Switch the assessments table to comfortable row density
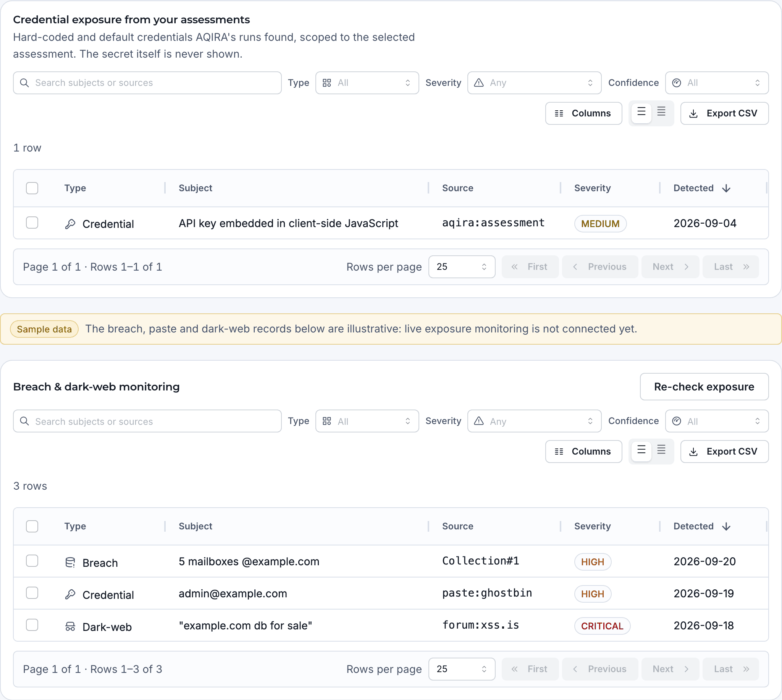The width and height of the screenshot is (782, 700). click(641, 113)
